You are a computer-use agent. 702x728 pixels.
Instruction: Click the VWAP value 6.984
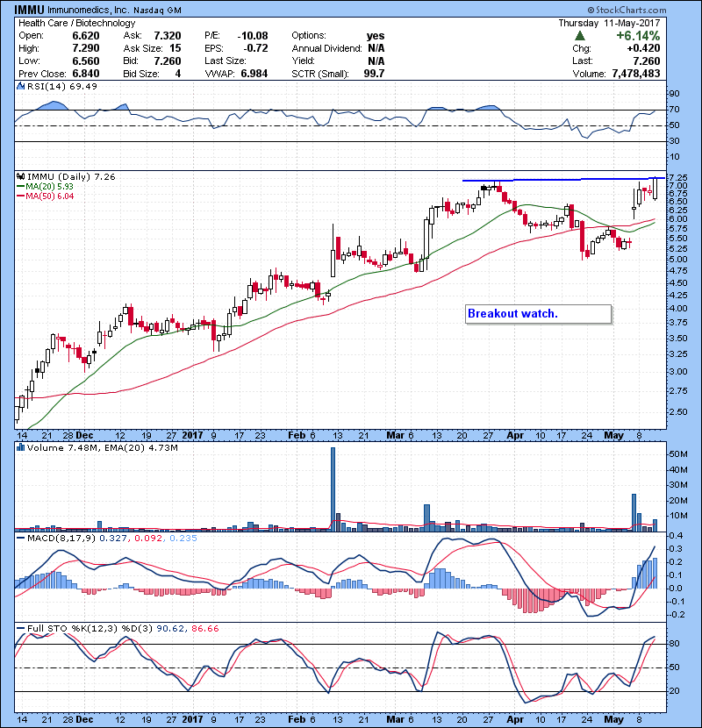point(254,74)
